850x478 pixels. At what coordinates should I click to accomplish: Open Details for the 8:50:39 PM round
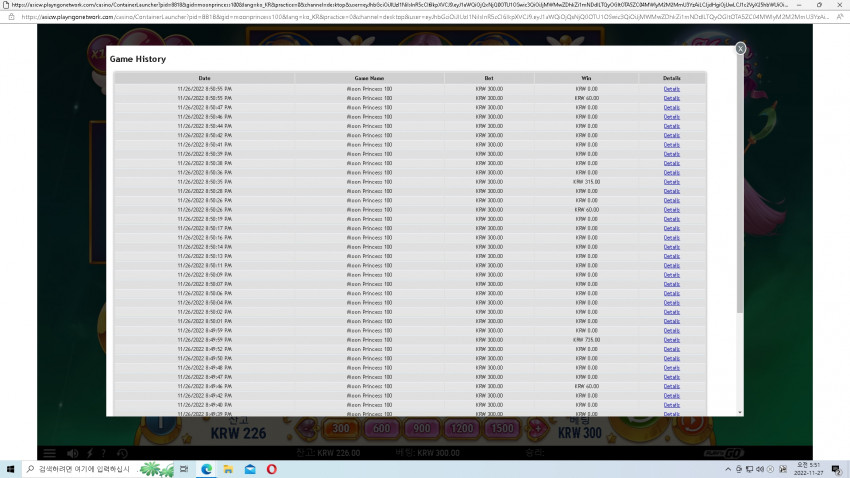click(x=671, y=154)
